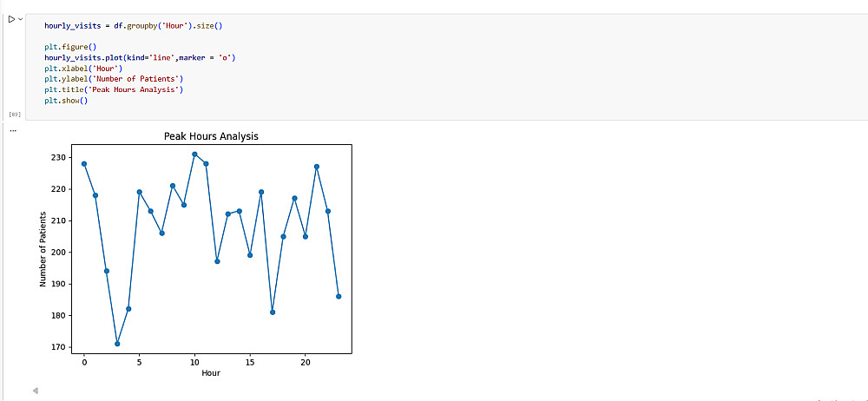Viewport: 868px width, 401px height.
Task: Click the lowest data point at hour 3
Action: tap(117, 344)
